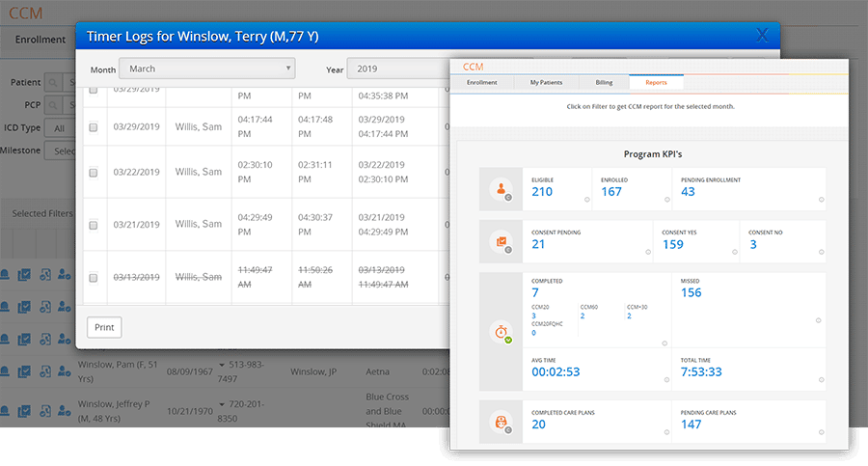Click the orange care plans KPI icon
The width and height of the screenshot is (868, 466).
click(x=501, y=423)
